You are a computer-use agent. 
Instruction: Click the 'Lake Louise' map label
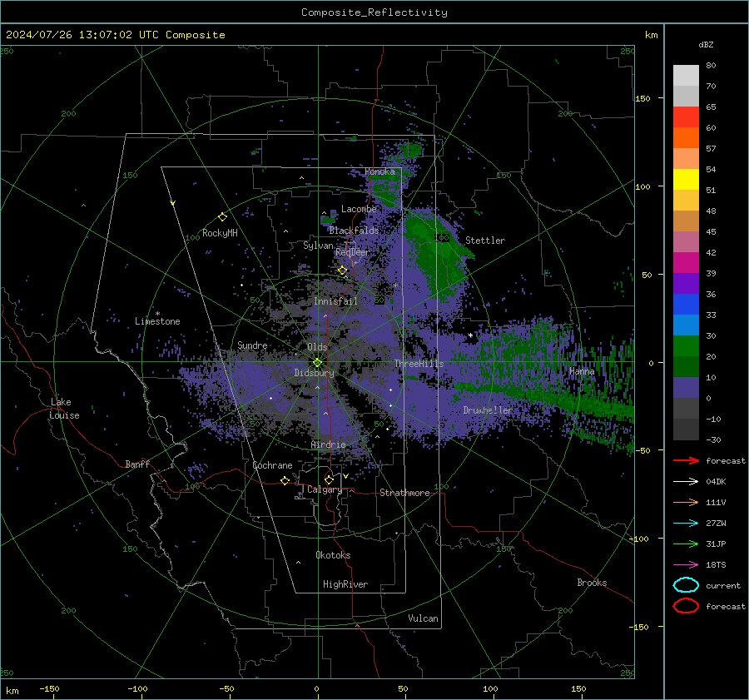[x=64, y=409]
